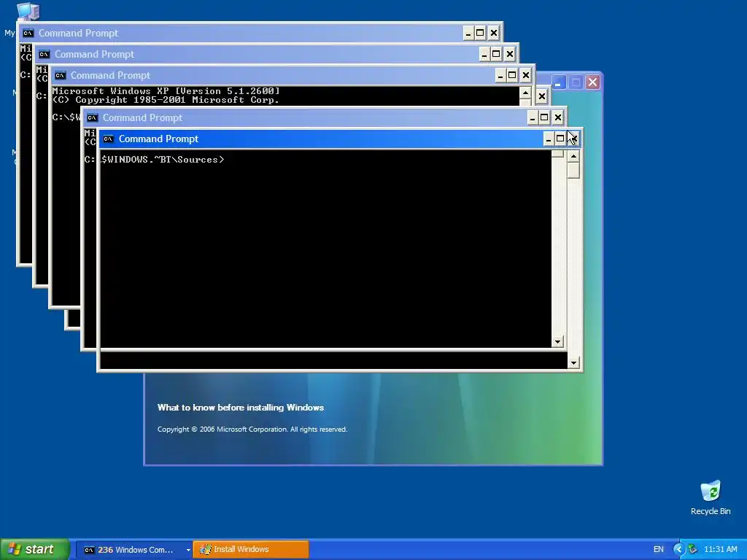
Task: Click the active Command Prompt's scrollbar thumb
Action: coord(573,171)
